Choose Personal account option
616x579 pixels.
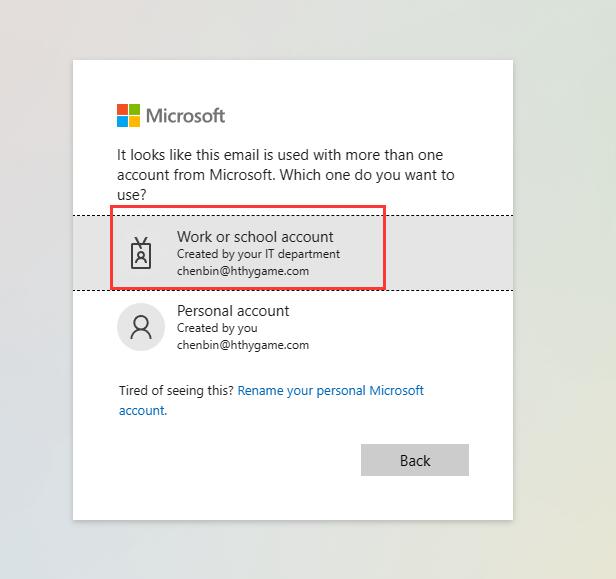pos(293,327)
